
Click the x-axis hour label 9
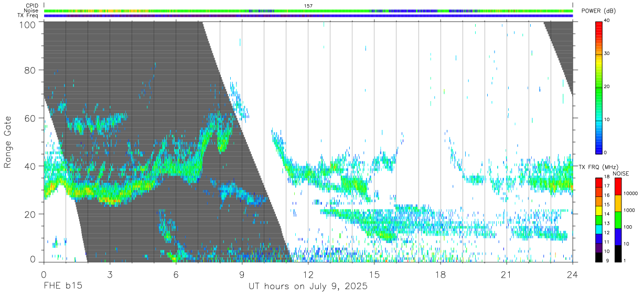[242, 274]
